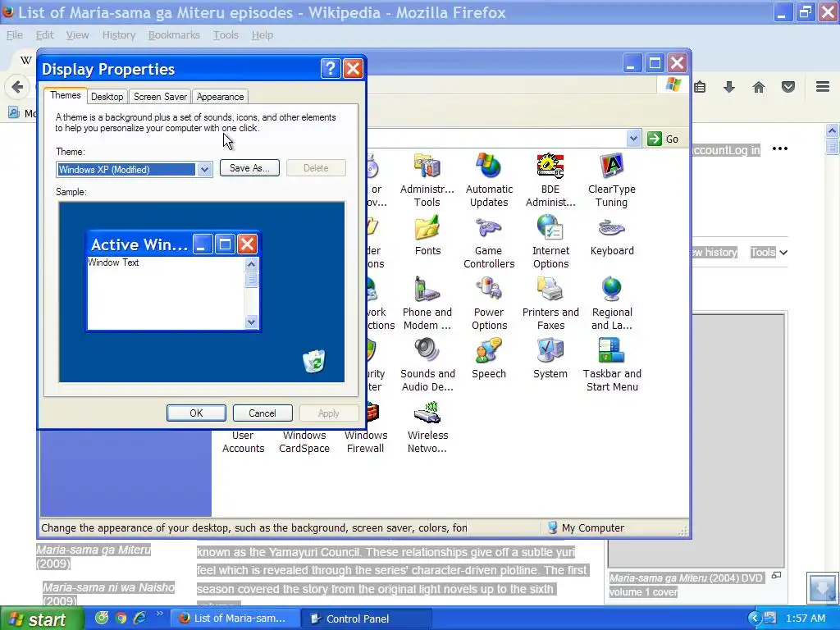Click the Save As button

(x=249, y=168)
